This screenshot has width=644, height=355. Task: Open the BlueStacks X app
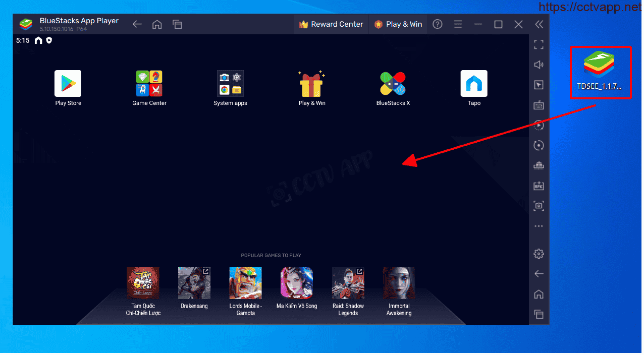click(x=393, y=84)
